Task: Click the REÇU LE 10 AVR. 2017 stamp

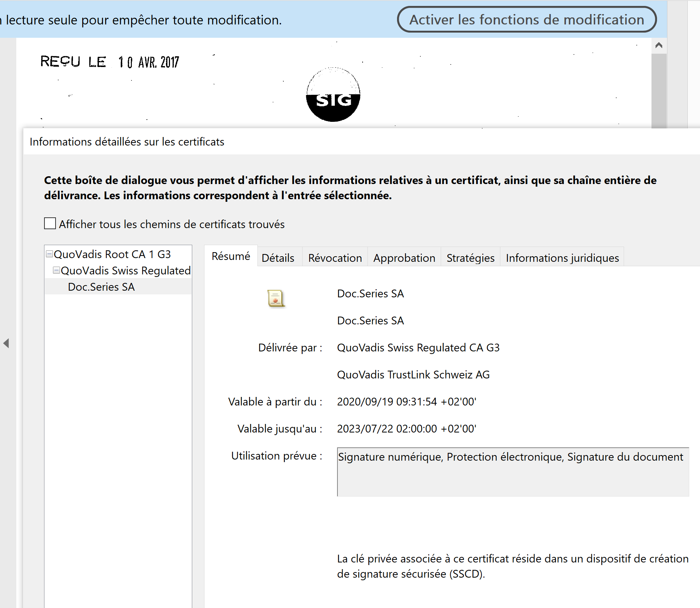Action: pos(110,62)
